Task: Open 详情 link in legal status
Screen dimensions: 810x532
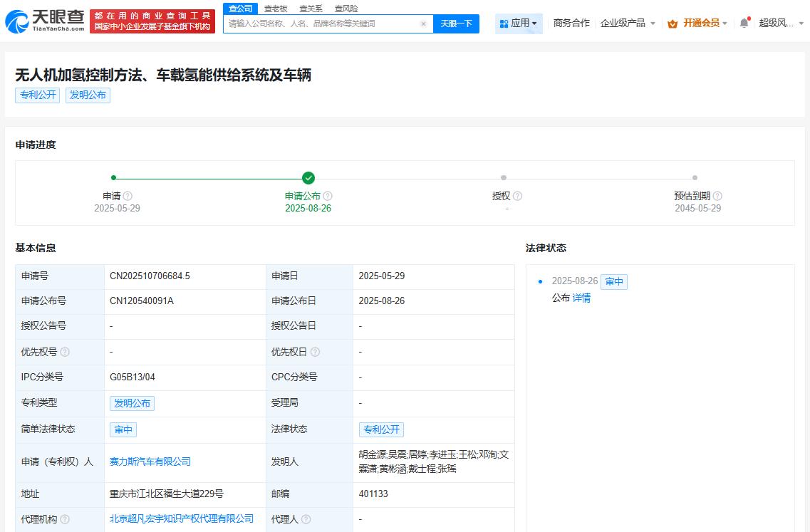Action: [x=581, y=298]
